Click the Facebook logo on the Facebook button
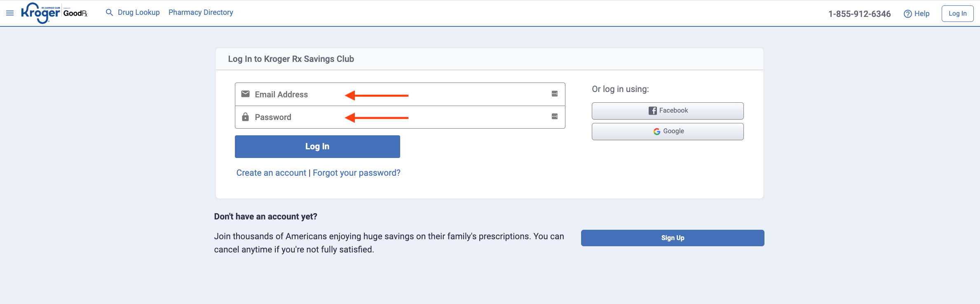The image size is (980, 304). (653, 111)
